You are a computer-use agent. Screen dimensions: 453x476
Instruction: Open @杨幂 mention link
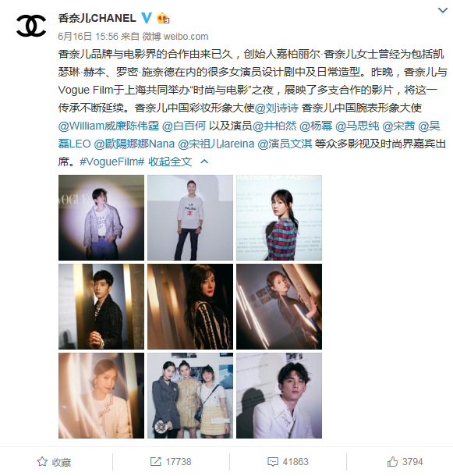(x=316, y=126)
